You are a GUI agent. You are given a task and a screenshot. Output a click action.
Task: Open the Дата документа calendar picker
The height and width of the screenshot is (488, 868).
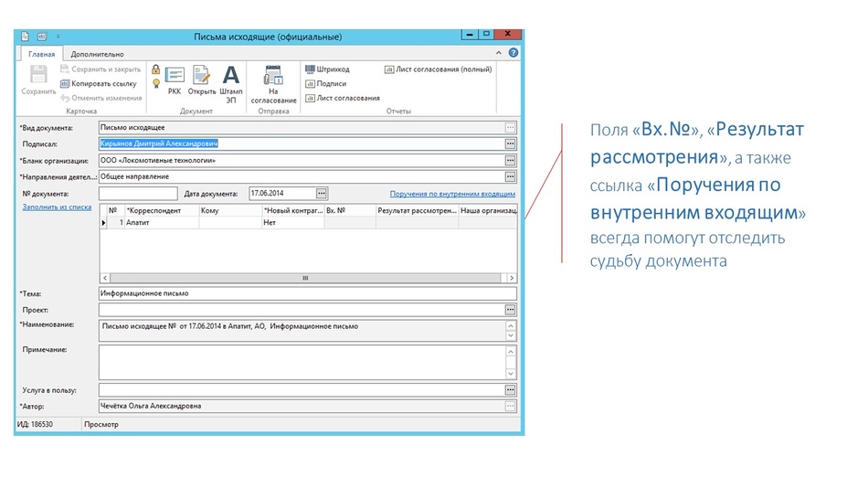[321, 194]
